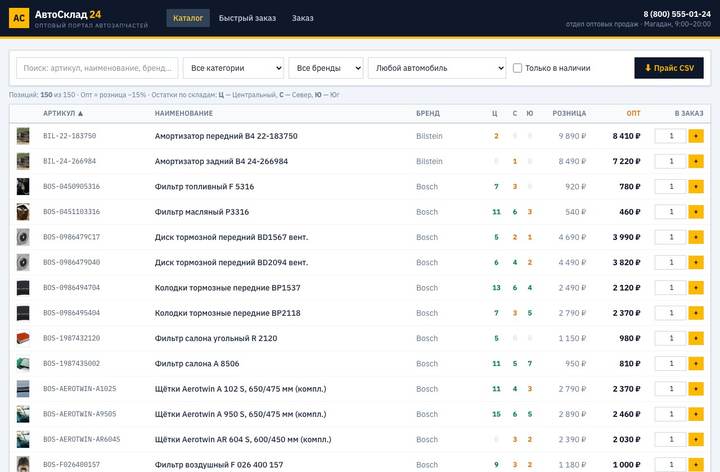The width and height of the screenshot is (720, 472).
Task: Set quantity field for Колодки тормозные BP2118
Action: tap(670, 313)
